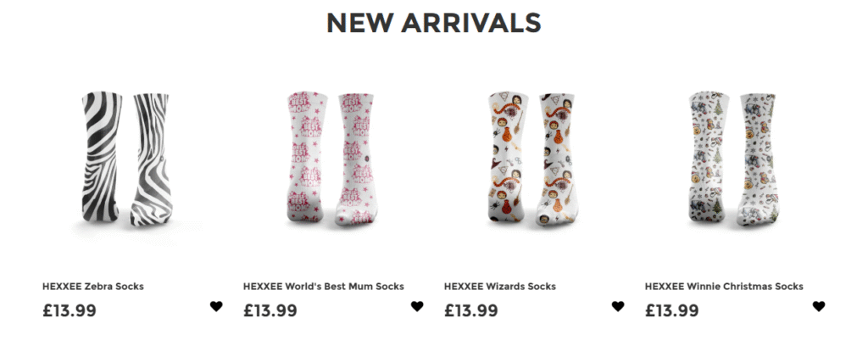Favorite the HEXXEE Zebra Socks with heart icon
Screen dimensions: 868x346
pos(216,306)
